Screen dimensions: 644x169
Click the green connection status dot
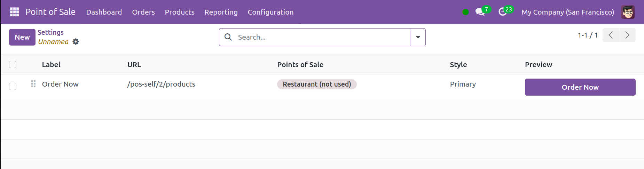pos(465,12)
